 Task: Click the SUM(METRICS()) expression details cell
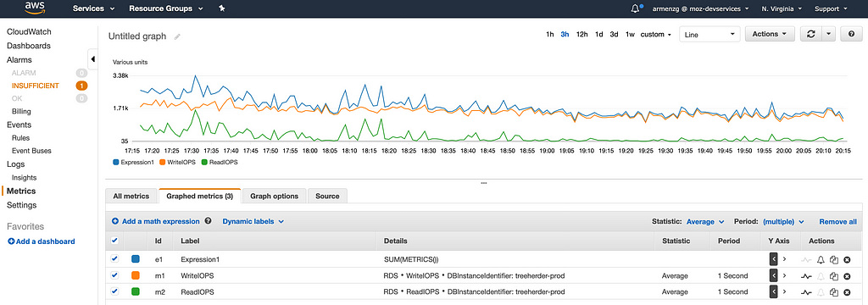point(411,259)
